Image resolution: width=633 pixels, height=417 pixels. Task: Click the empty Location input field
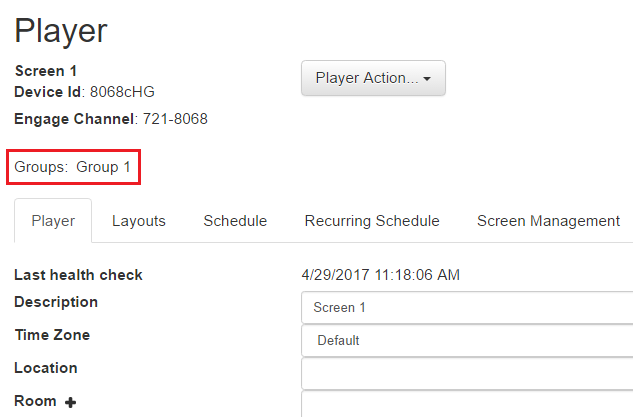click(x=467, y=374)
